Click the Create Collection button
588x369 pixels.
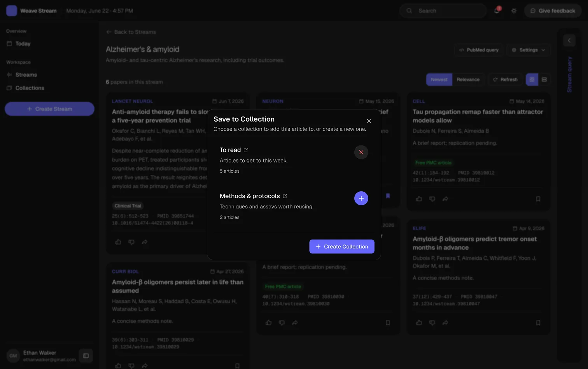(342, 247)
